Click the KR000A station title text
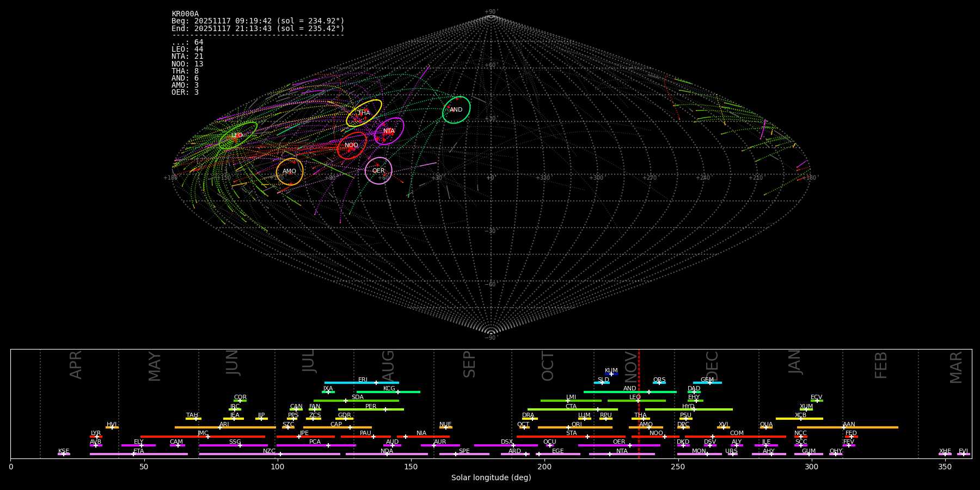Screen dimensions: 980x490 (185, 14)
